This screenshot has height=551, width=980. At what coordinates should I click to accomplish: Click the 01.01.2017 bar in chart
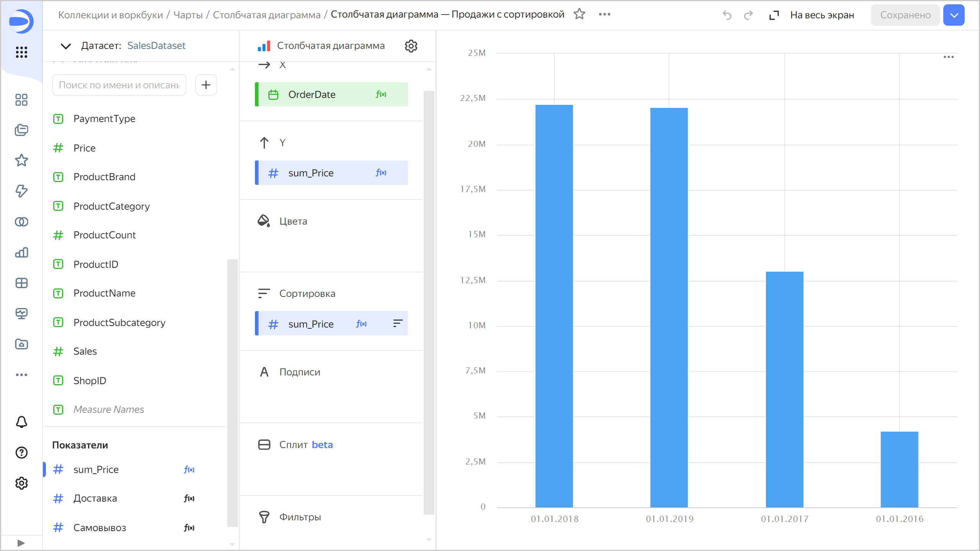click(x=784, y=389)
